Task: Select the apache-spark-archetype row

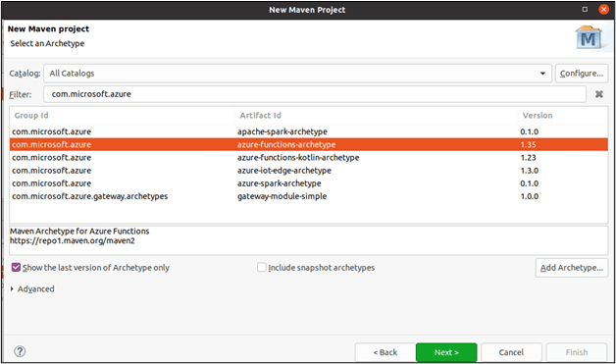Action: pos(309,131)
